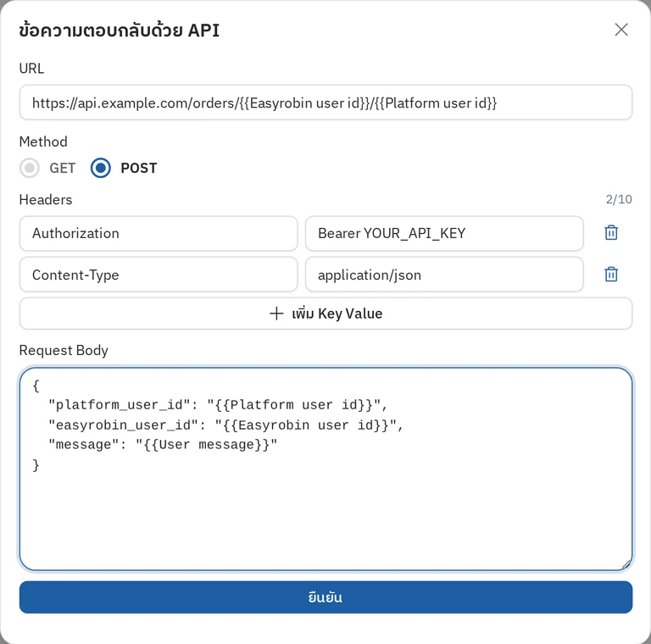The height and width of the screenshot is (644, 651).
Task: Delete the Authorization header row
Action: click(610, 233)
